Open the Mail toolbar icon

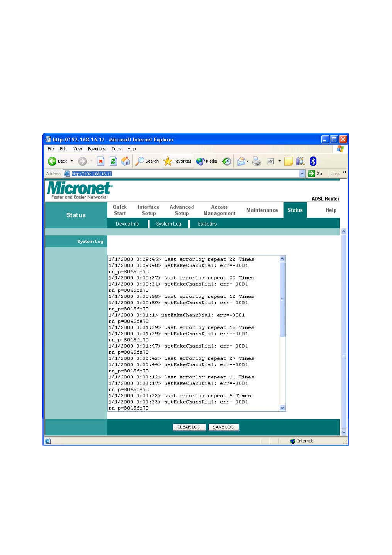(241, 161)
